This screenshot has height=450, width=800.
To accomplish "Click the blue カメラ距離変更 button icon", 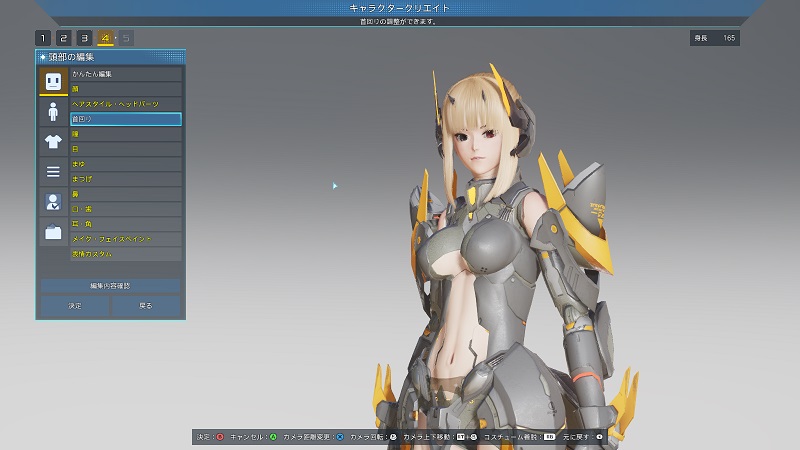I will (x=339, y=438).
